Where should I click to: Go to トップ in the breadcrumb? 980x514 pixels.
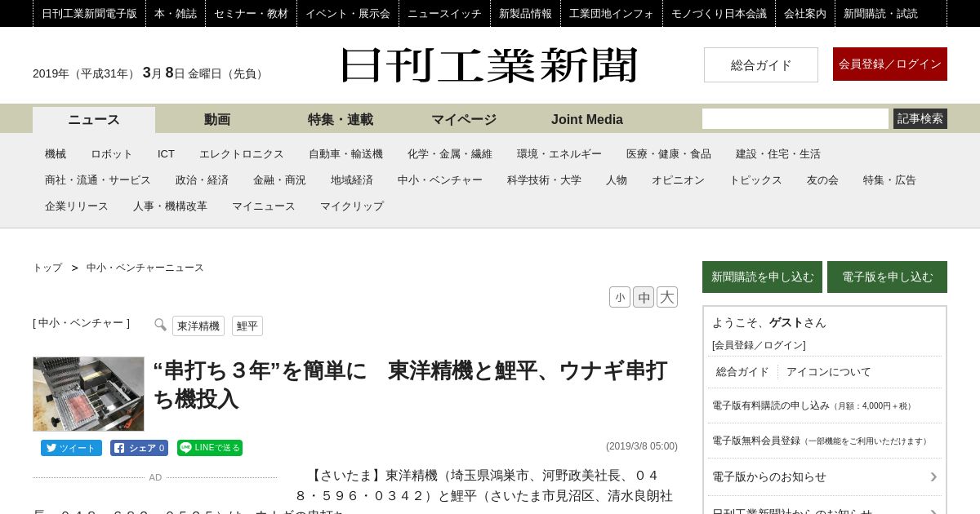(47, 268)
